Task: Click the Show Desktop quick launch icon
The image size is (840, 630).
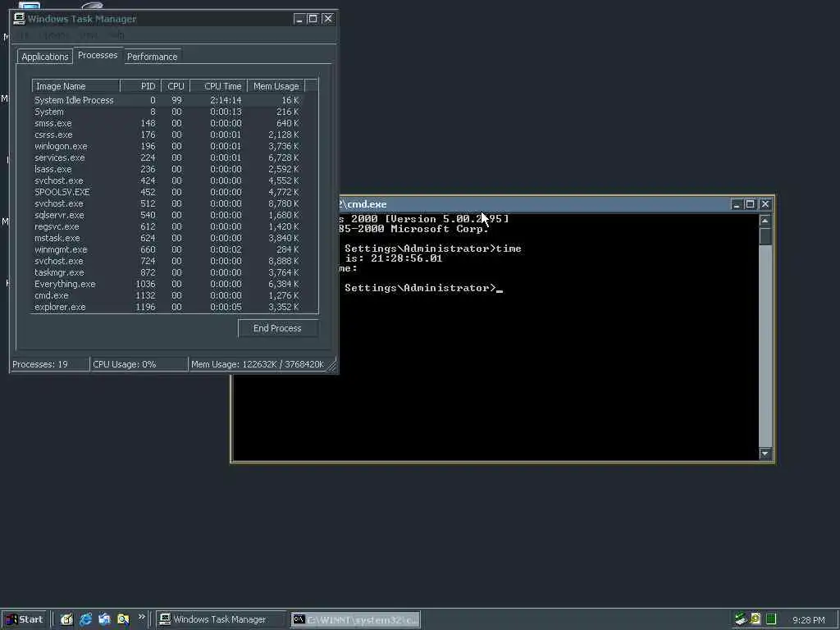Action: pyautogui.click(x=66, y=619)
